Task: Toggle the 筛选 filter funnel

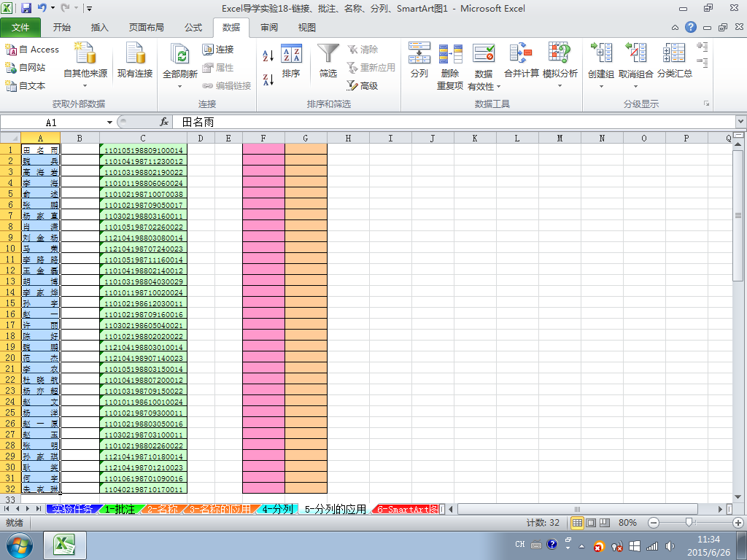Action: tap(328, 61)
